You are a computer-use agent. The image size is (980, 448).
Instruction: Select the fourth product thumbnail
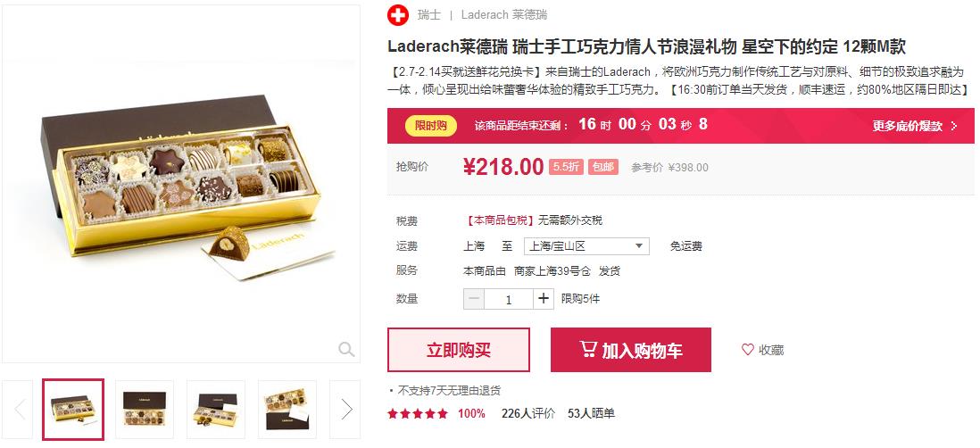tap(287, 410)
